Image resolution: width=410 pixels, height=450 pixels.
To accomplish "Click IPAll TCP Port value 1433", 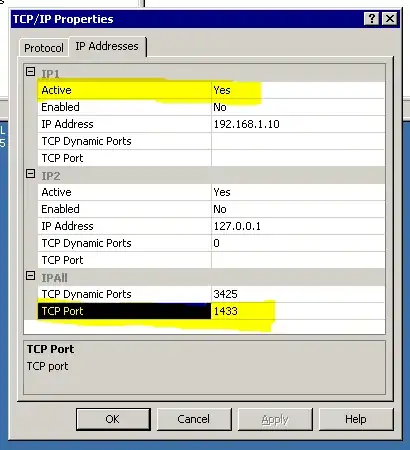I will click(298, 311).
